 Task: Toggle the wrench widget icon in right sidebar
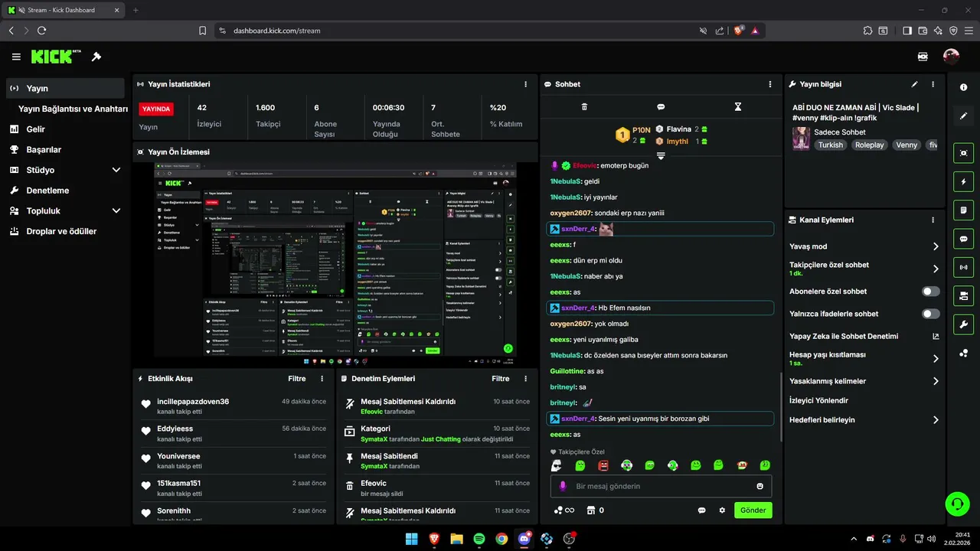(x=963, y=324)
